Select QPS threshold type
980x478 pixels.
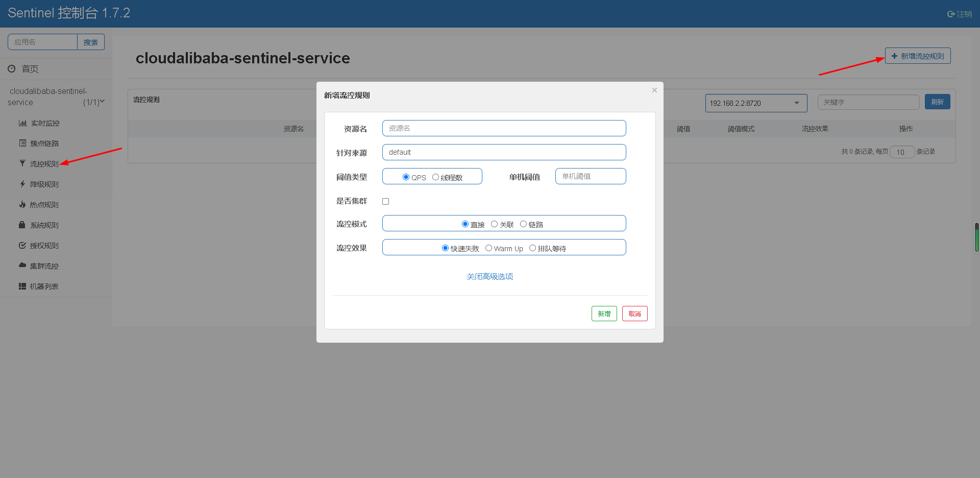point(406,177)
